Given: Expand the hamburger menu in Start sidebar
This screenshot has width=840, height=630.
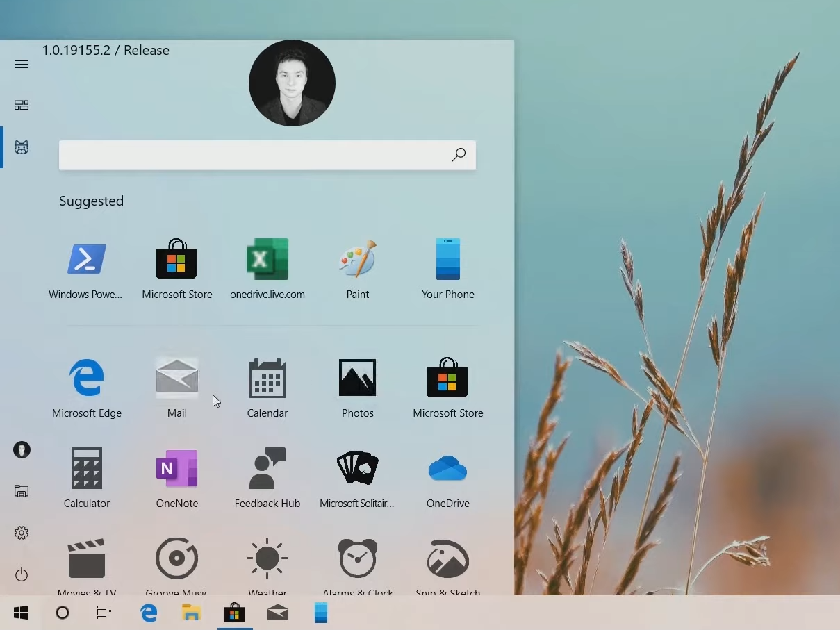Looking at the screenshot, I should pyautogui.click(x=22, y=65).
